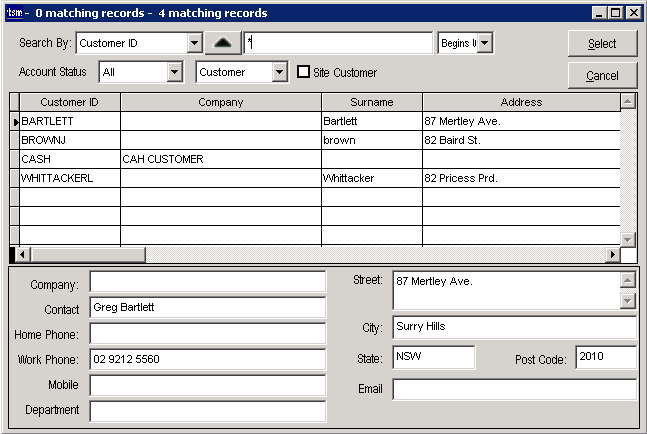Expand the Account Status dropdown
Screen dimensions: 647x434
click(x=174, y=72)
